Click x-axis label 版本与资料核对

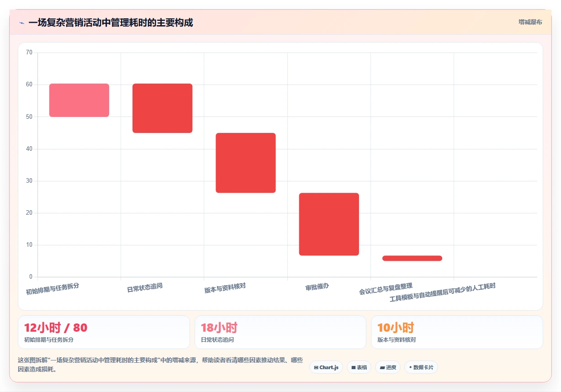[225, 288]
